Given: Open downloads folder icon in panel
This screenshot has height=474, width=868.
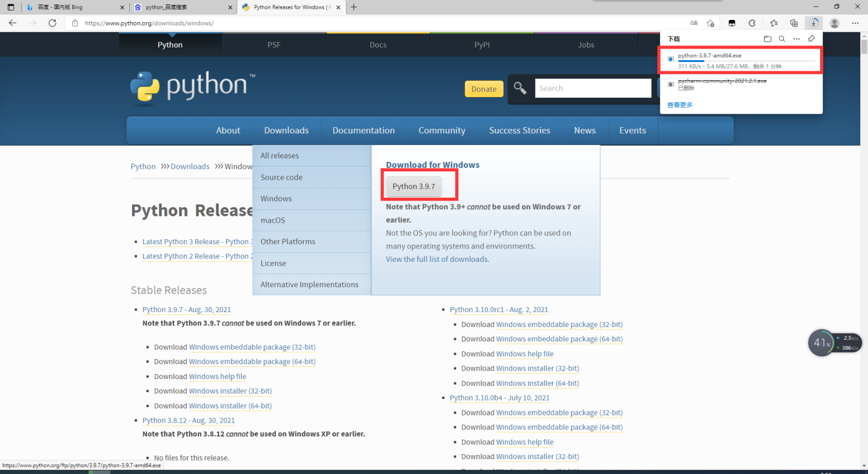Looking at the screenshot, I should [x=767, y=39].
